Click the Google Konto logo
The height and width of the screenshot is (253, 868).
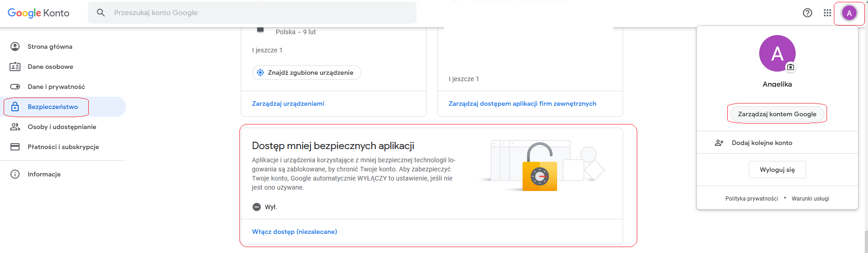click(x=39, y=13)
